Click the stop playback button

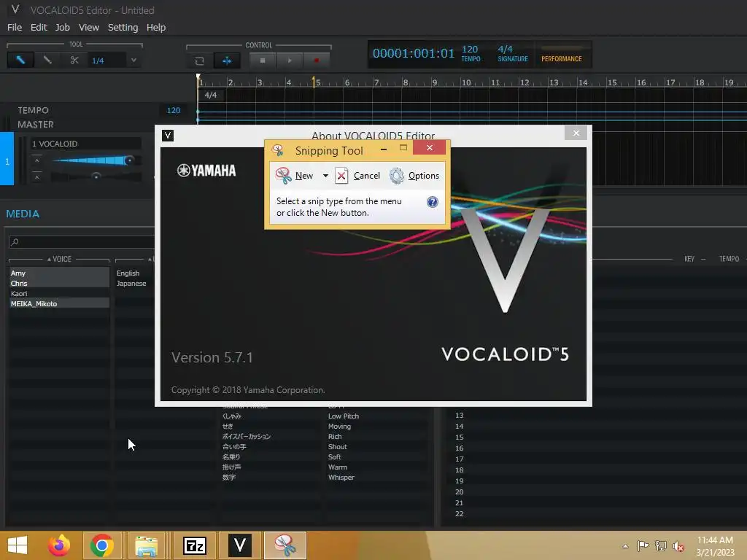click(263, 61)
